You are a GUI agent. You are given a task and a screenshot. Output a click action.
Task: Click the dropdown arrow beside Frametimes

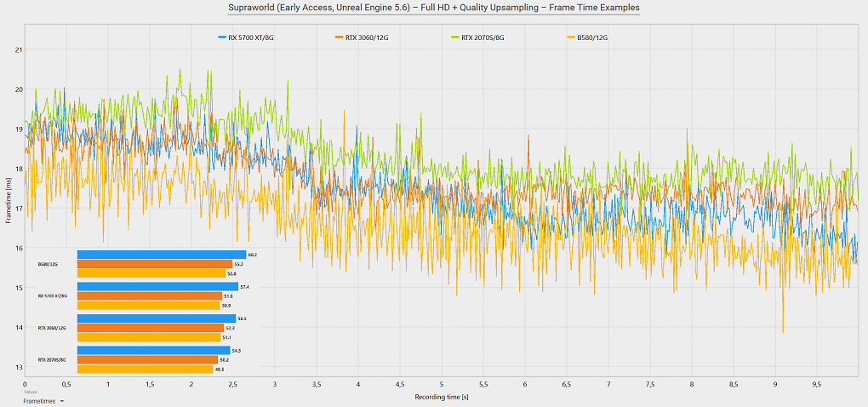pos(61,401)
